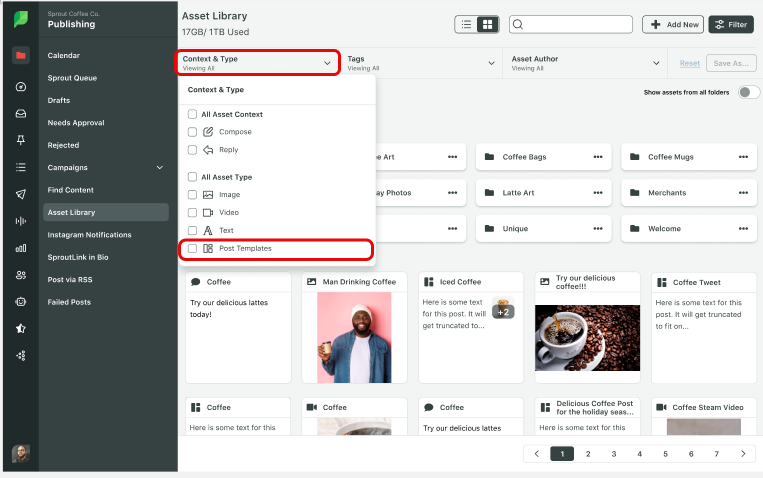The width and height of the screenshot is (763, 478).
Task: Check the Reply context checkbox
Action: pos(192,150)
